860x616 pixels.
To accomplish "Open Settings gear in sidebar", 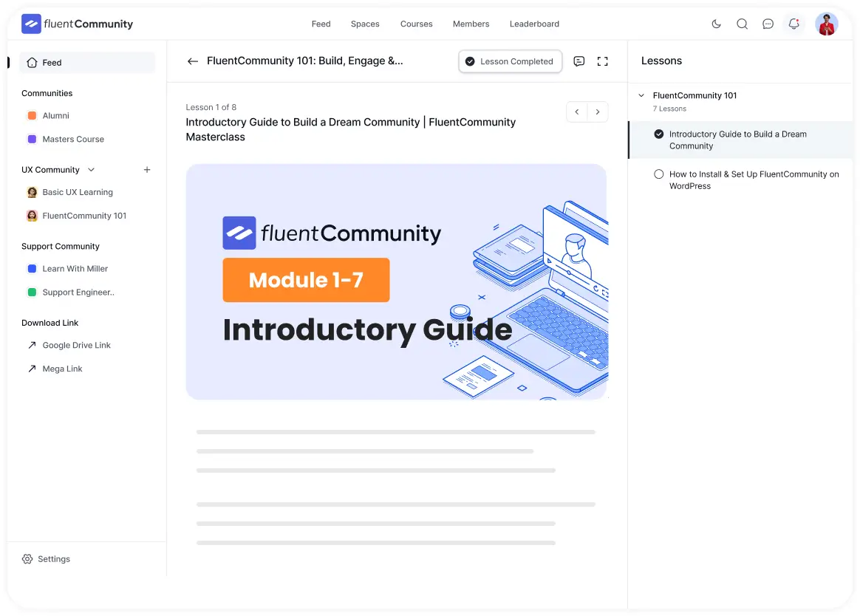I will tap(27, 559).
